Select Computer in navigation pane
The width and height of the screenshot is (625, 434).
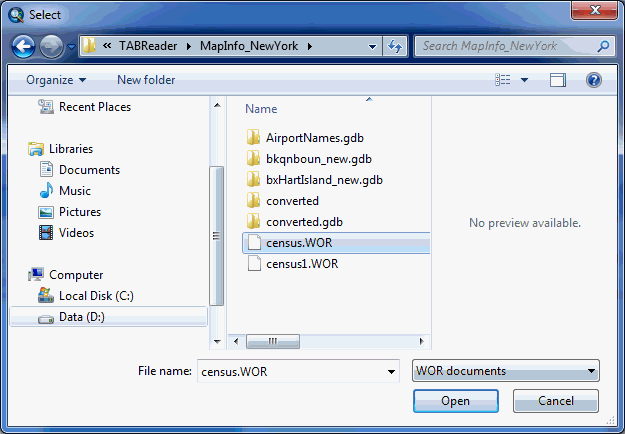coord(76,275)
